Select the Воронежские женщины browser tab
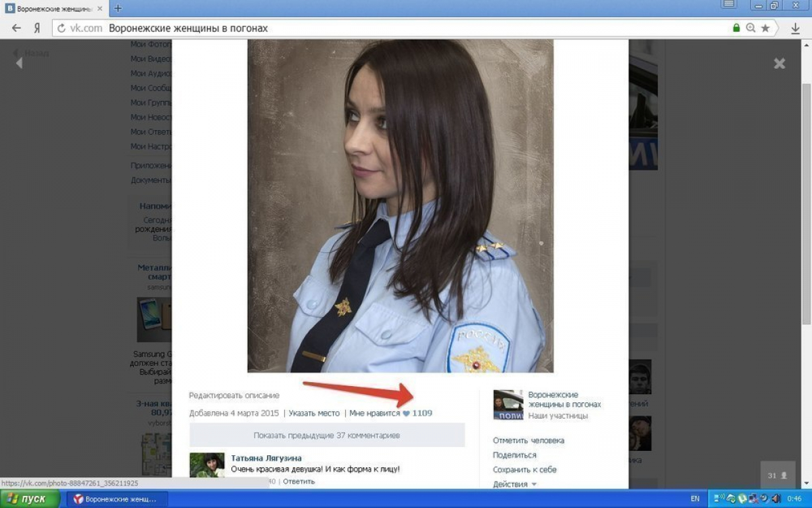812x508 pixels. (54, 8)
